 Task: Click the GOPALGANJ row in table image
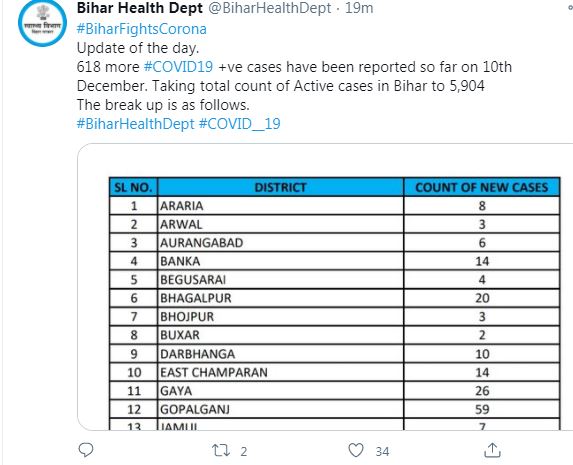[x=334, y=409]
